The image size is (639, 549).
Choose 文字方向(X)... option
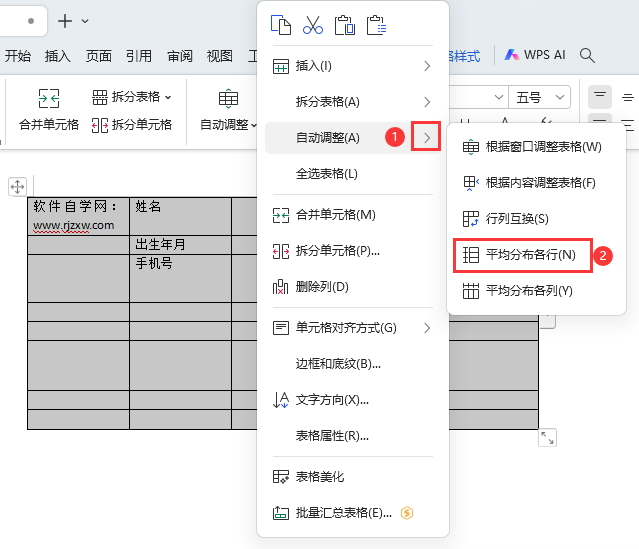point(353,400)
